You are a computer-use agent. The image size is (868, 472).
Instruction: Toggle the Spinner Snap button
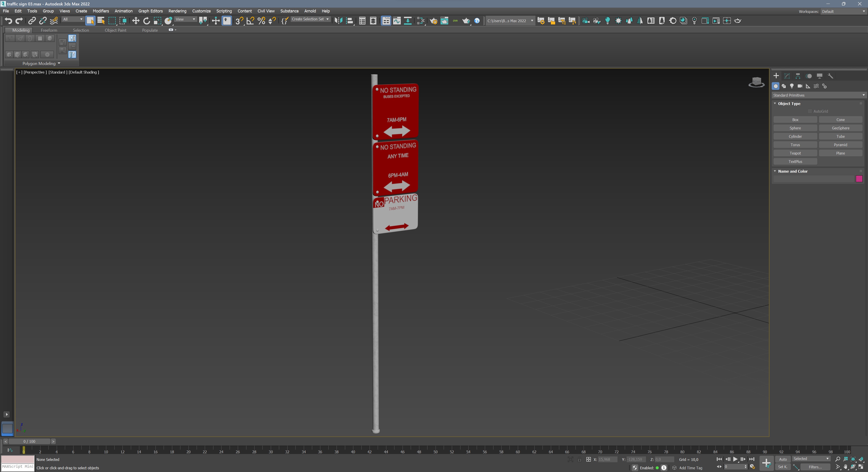[272, 21]
